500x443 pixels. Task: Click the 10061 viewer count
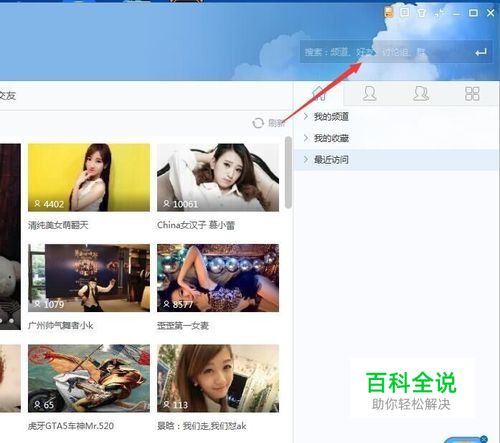tap(185, 204)
